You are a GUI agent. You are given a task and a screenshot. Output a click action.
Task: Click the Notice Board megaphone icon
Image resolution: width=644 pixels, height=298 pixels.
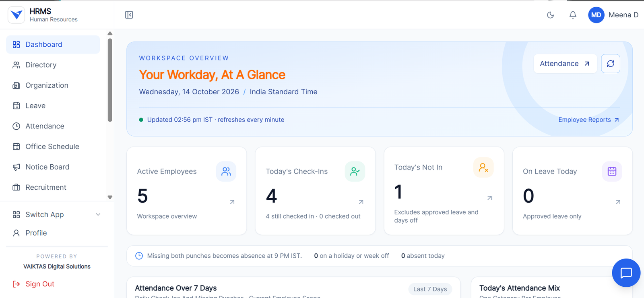tap(16, 167)
